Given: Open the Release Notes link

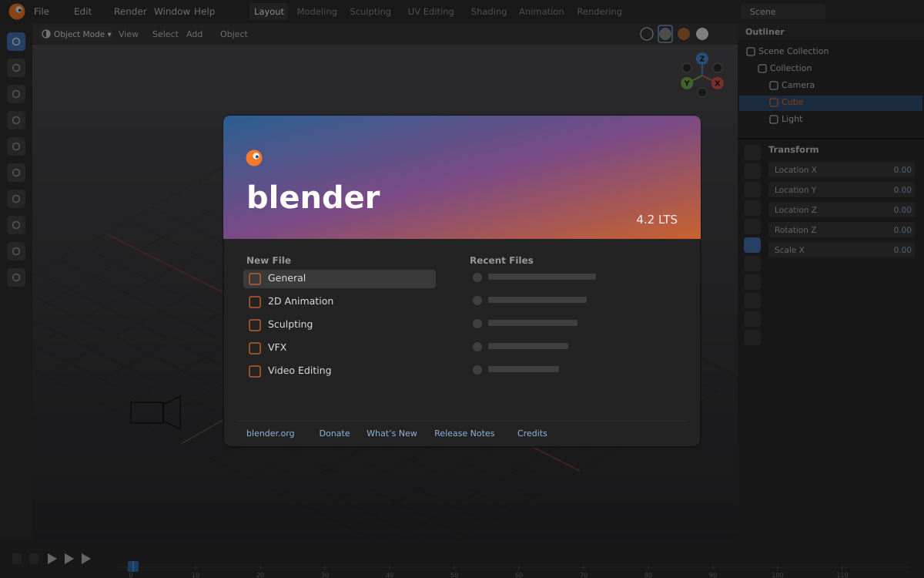Looking at the screenshot, I should [x=464, y=433].
